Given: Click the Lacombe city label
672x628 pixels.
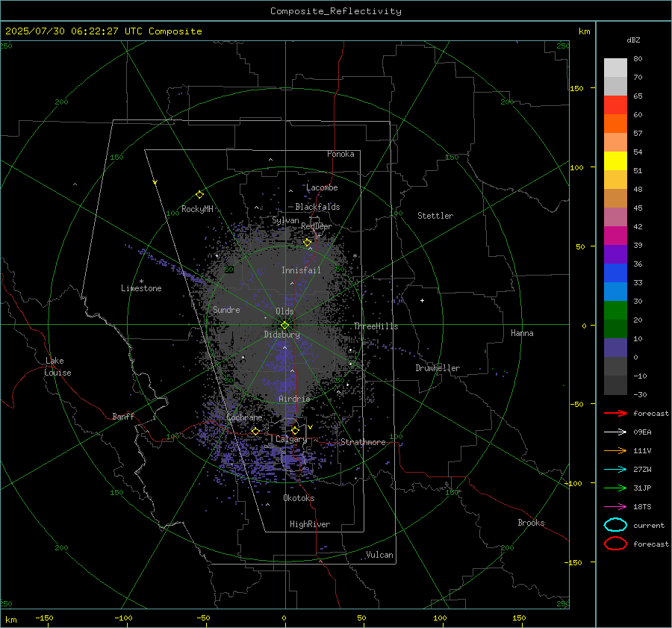Looking at the screenshot, I should point(322,187).
